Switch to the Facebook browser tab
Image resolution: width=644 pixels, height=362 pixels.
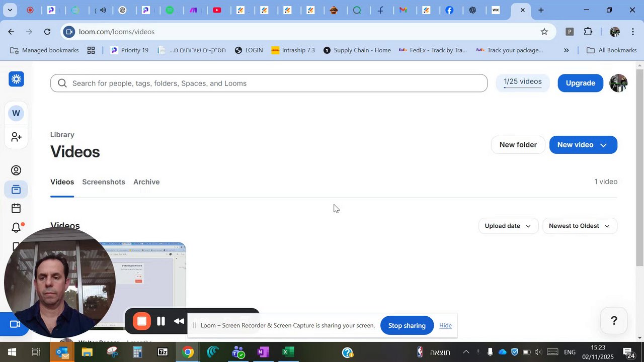[449, 10]
